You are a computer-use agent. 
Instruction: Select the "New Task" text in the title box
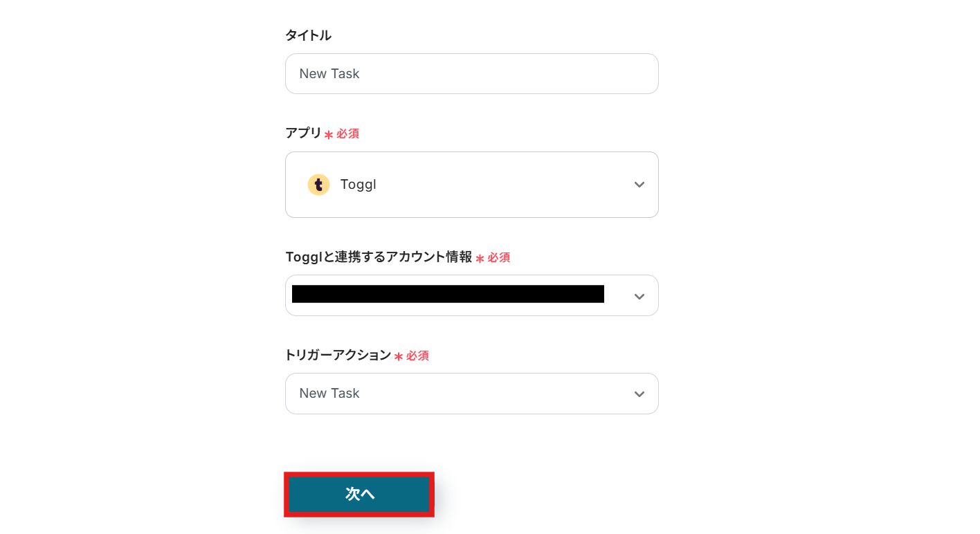[x=329, y=74]
